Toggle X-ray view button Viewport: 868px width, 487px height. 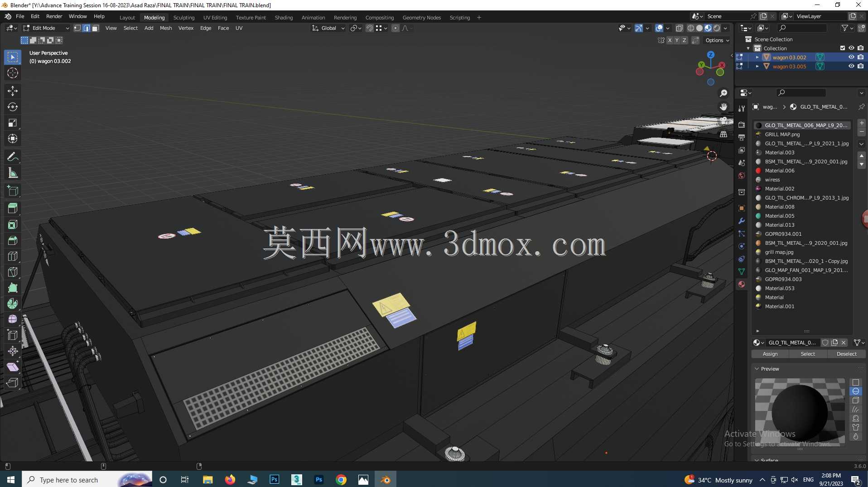click(679, 28)
